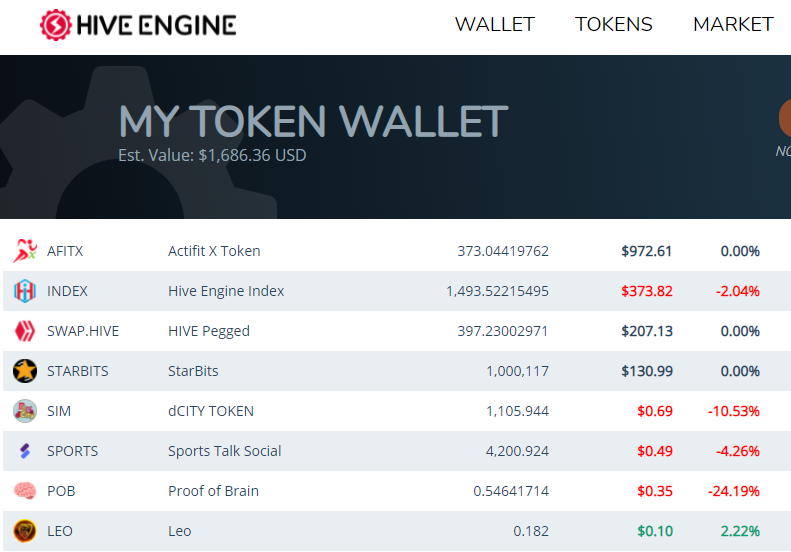Viewport: 791px width, 552px height.
Task: Click the -10.53% SIM change
Action: point(733,411)
